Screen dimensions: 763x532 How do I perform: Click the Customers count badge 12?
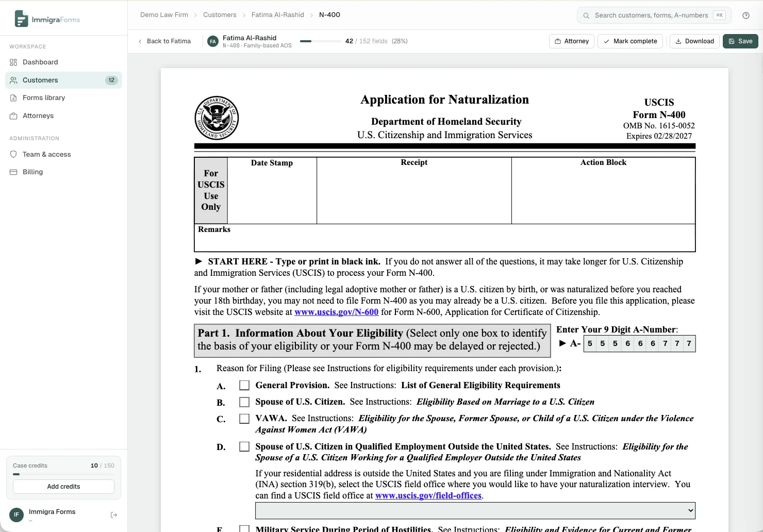point(111,80)
